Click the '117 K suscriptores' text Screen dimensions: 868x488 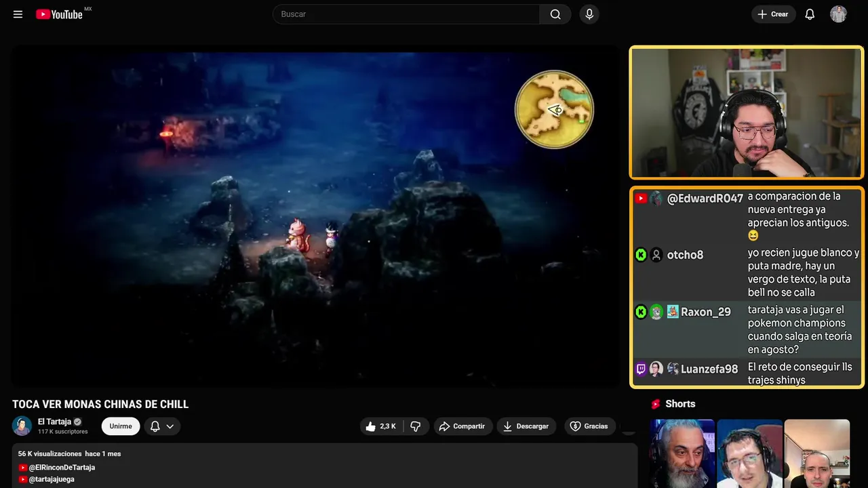(x=63, y=432)
